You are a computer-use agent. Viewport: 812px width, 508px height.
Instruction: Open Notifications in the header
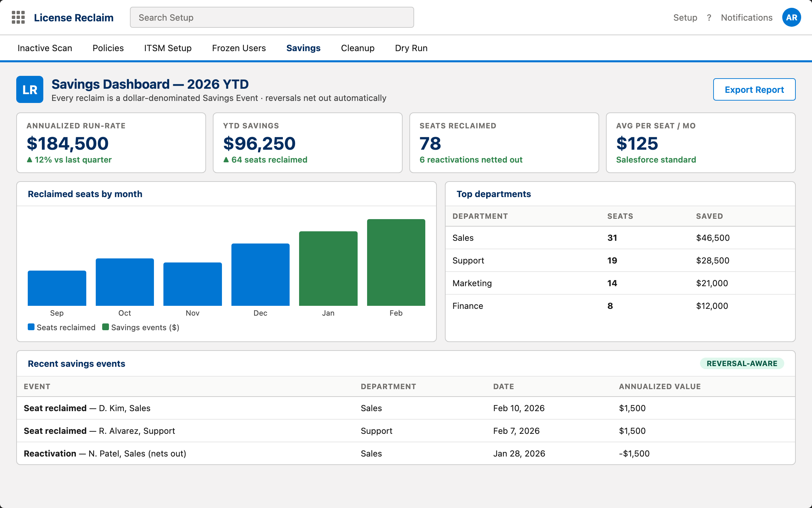coord(747,18)
